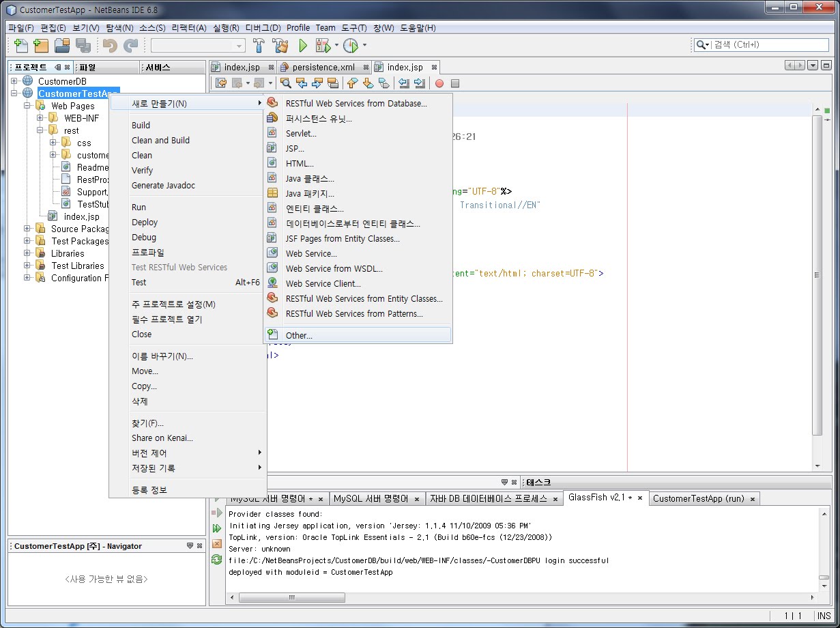Expand the WEB-INF folder node
The width and height of the screenshot is (840, 628).
[40, 118]
